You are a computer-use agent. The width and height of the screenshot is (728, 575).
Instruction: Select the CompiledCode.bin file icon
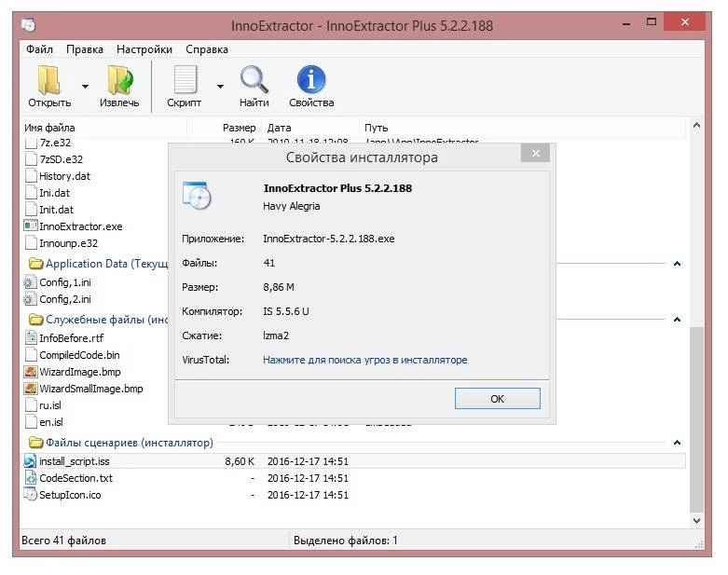31,354
